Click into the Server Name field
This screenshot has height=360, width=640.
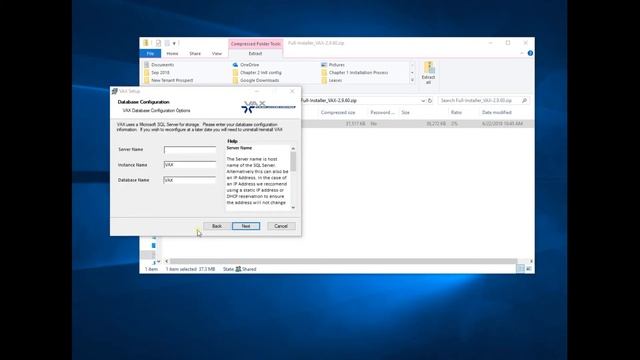click(x=190, y=150)
